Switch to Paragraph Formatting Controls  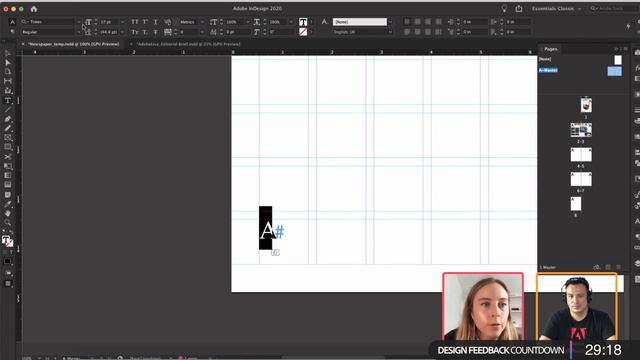click(x=13, y=32)
